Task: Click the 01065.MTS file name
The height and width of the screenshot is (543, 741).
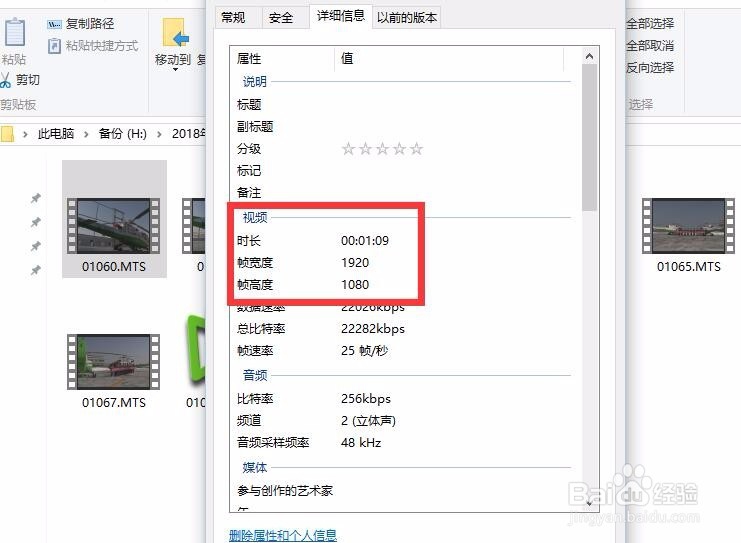Action: [x=689, y=267]
